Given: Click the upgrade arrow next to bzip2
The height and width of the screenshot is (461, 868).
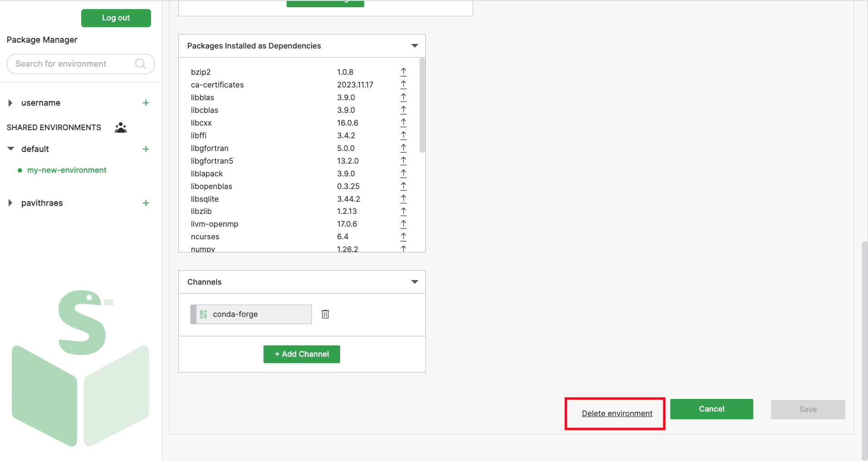Looking at the screenshot, I should [403, 72].
